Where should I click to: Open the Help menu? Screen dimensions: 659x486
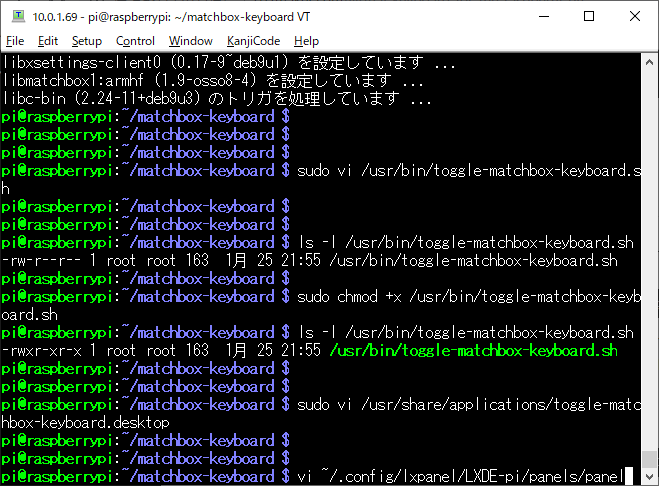tap(306, 41)
